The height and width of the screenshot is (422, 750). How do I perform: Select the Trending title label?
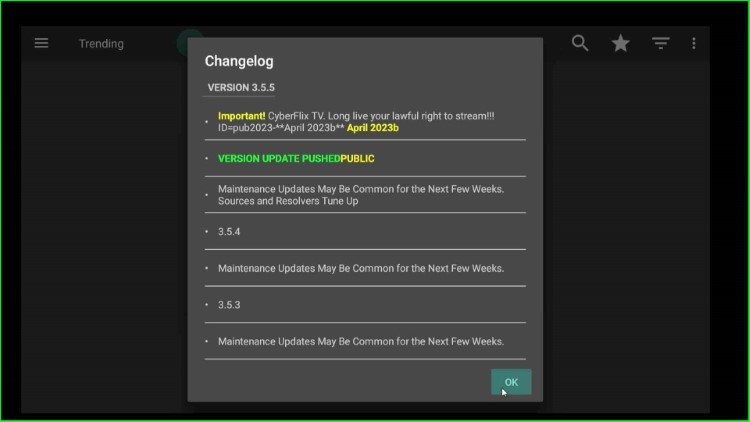(x=101, y=44)
